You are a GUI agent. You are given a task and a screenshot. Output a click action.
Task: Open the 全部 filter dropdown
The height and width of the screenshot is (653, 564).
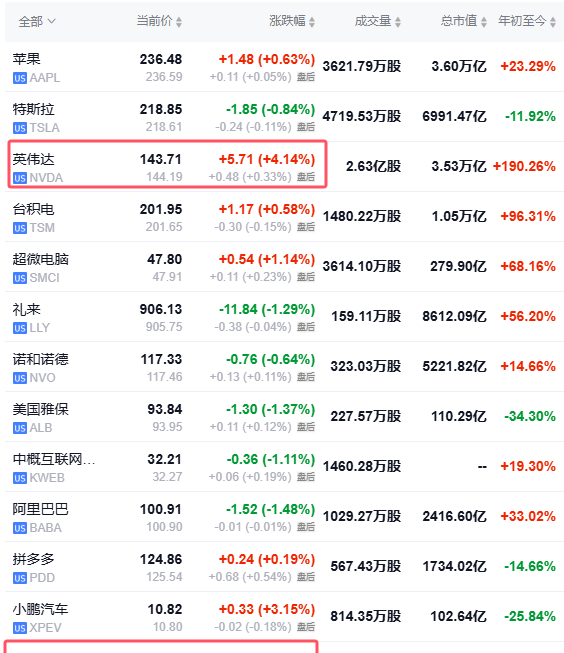pos(37,21)
